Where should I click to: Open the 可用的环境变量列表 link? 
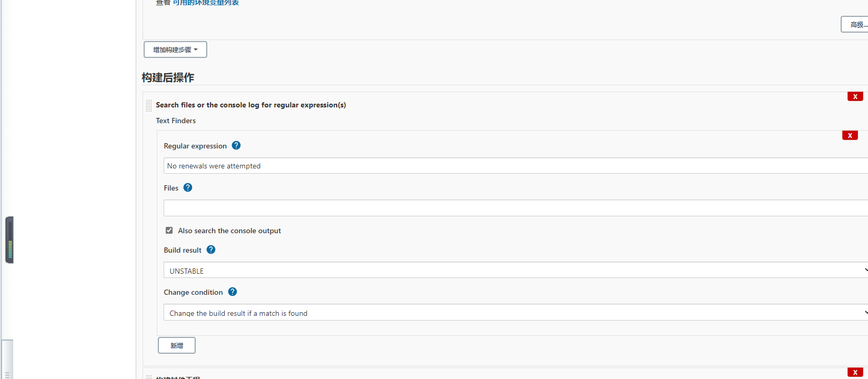(x=206, y=3)
